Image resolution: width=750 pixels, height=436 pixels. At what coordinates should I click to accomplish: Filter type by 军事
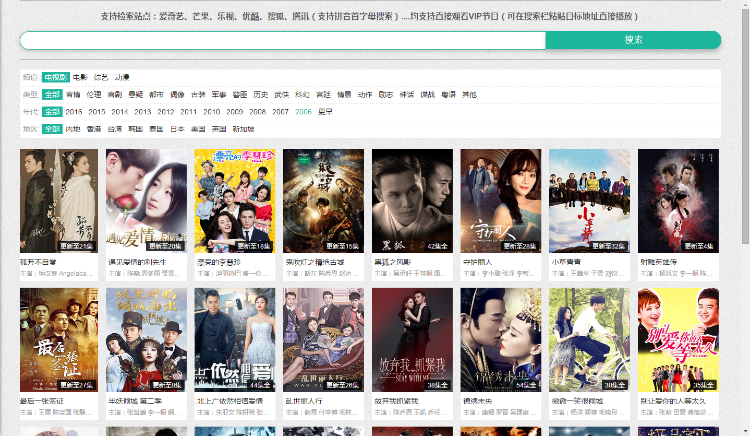coord(219,95)
